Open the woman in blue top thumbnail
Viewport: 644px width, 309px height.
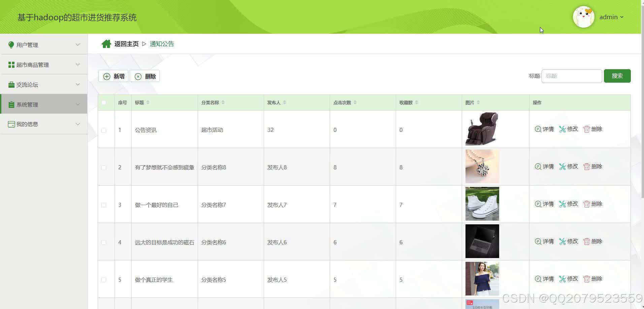[482, 279]
